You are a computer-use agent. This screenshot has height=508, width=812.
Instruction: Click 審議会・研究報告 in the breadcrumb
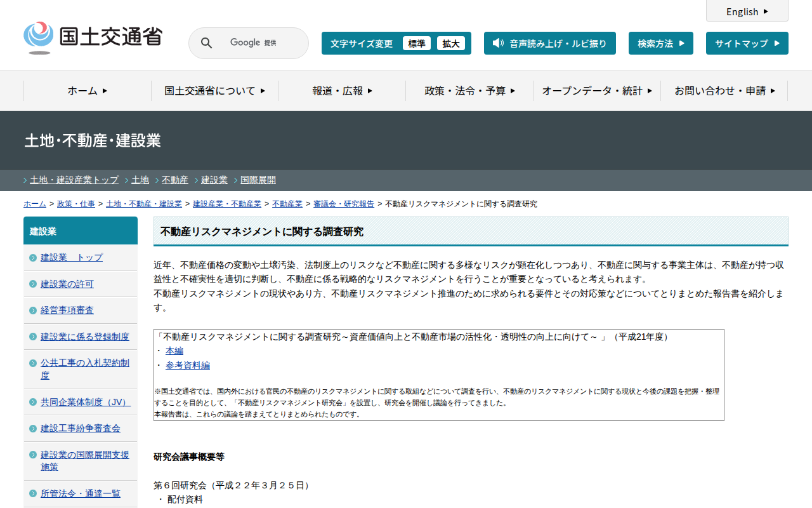344,204
